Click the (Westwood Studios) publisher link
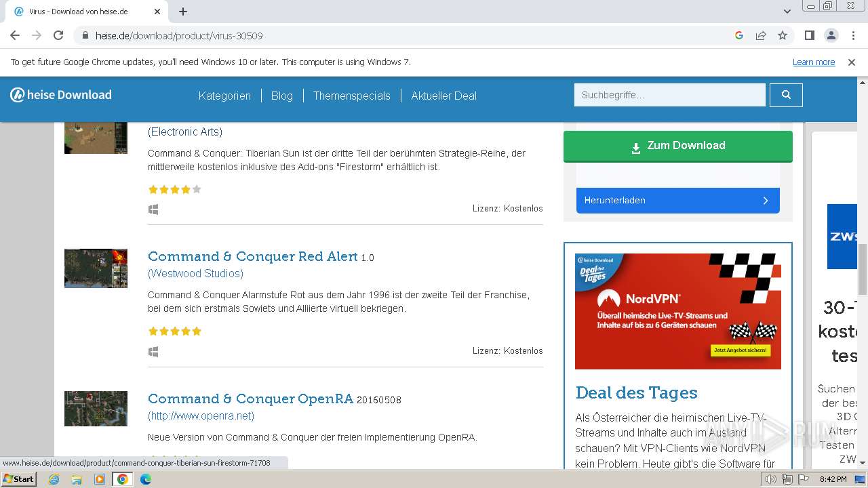The image size is (868, 488). pos(195,273)
